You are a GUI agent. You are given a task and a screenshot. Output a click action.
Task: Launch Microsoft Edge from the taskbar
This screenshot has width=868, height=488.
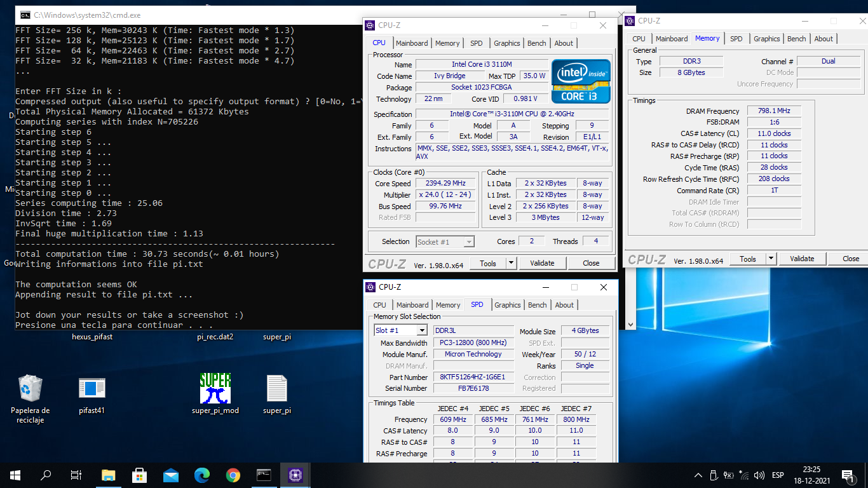tap(202, 475)
